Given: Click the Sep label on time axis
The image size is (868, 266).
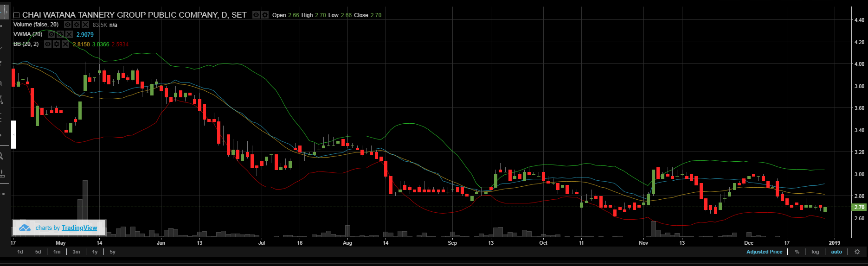Looking at the screenshot, I should 452,243.
